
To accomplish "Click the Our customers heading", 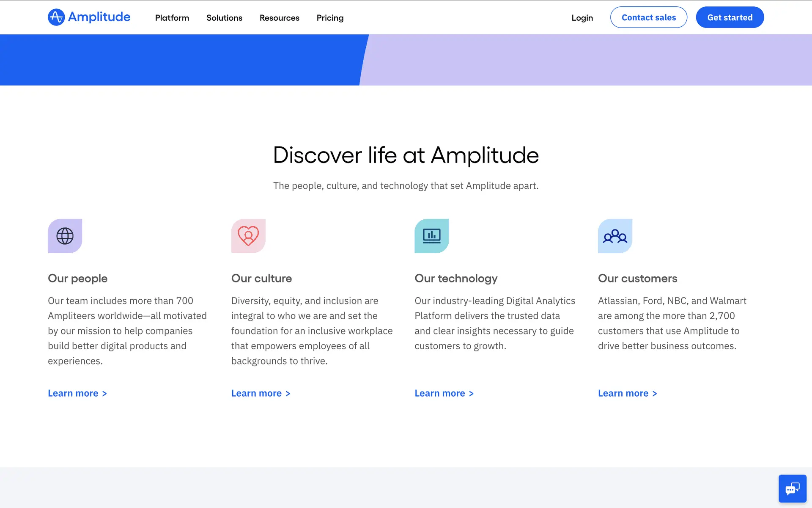I will click(x=637, y=278).
